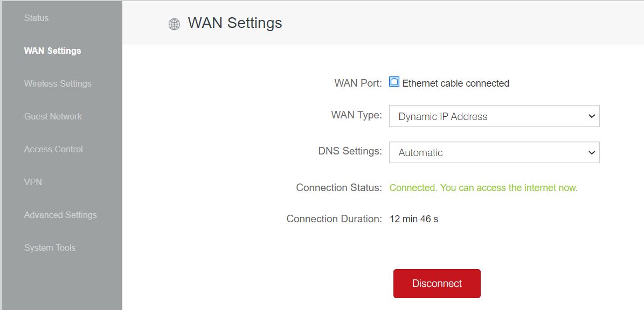Click the WAN Type field label

click(x=356, y=115)
